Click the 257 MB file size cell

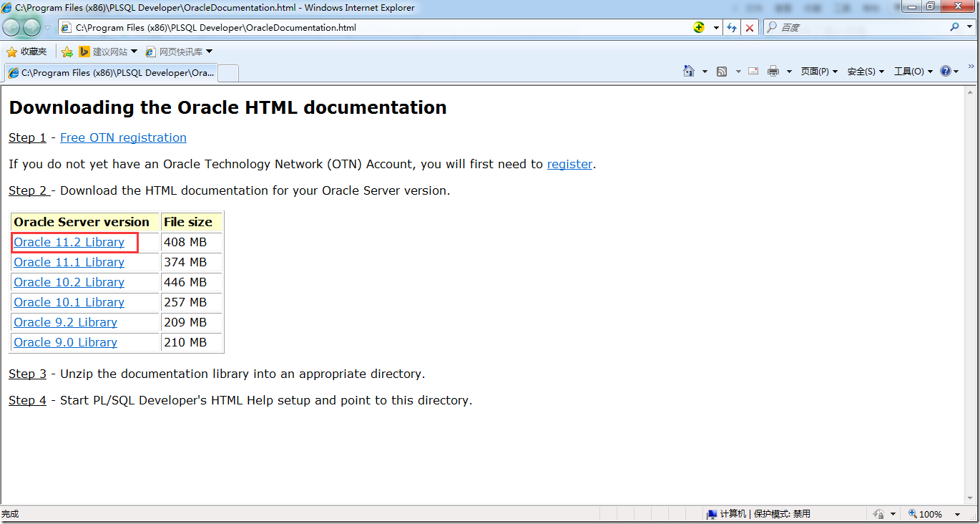pos(191,302)
